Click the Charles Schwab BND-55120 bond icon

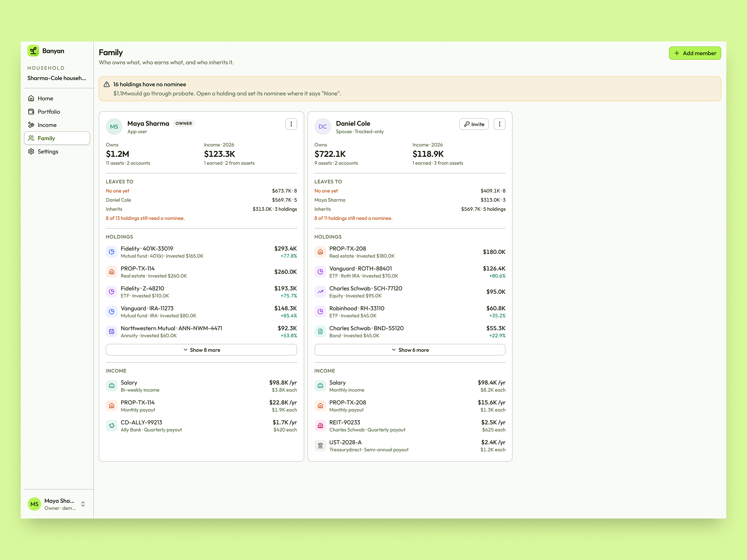pyautogui.click(x=320, y=331)
